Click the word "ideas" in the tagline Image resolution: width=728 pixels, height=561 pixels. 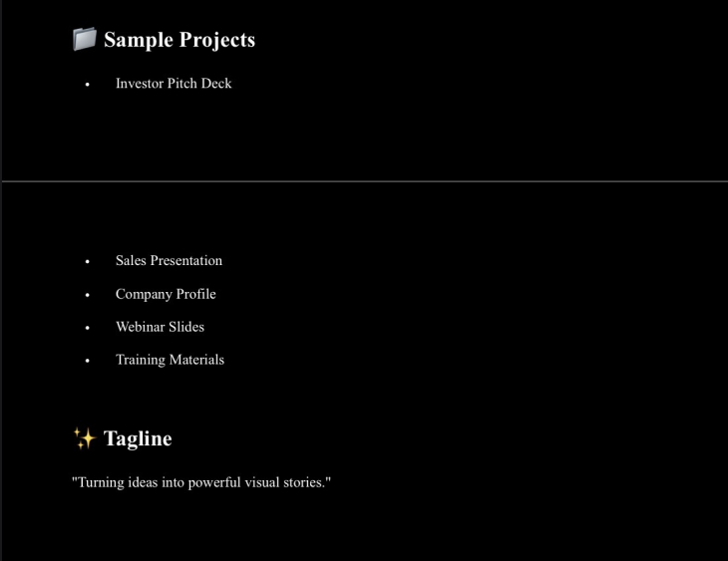[x=145, y=482]
